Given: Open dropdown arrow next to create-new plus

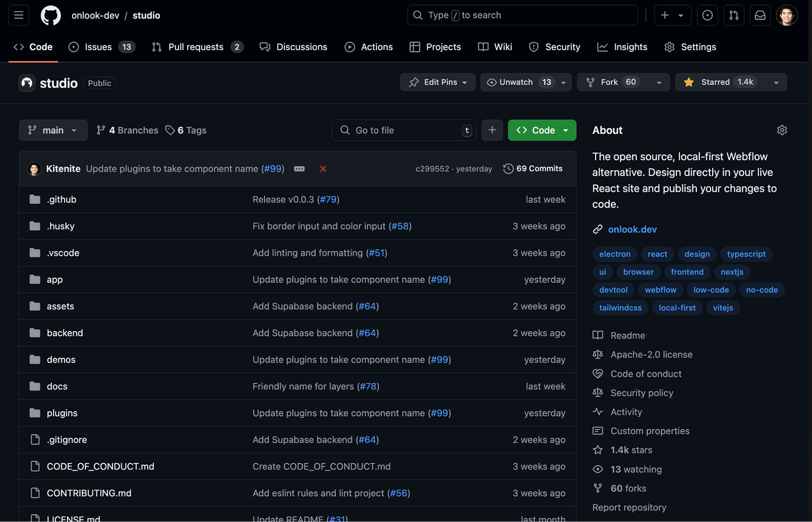Looking at the screenshot, I should point(681,15).
